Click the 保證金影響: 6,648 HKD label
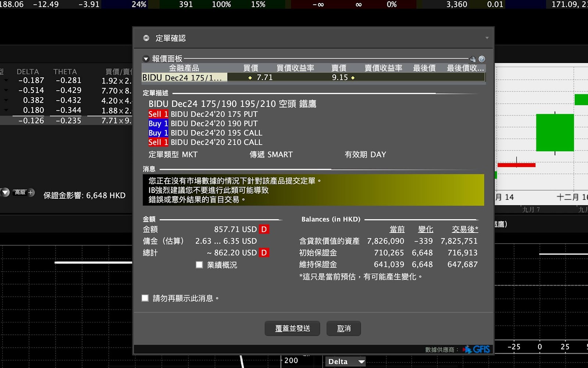This screenshot has width=588, height=368. [85, 195]
